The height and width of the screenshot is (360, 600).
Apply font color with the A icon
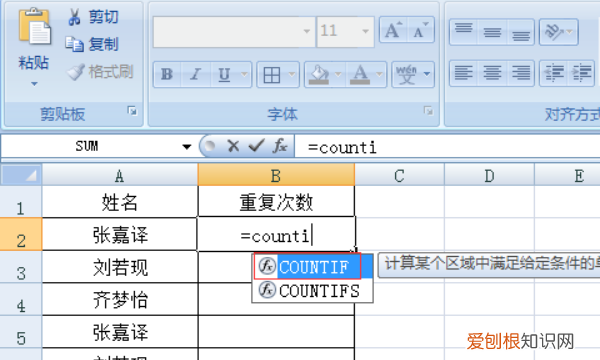[x=360, y=75]
